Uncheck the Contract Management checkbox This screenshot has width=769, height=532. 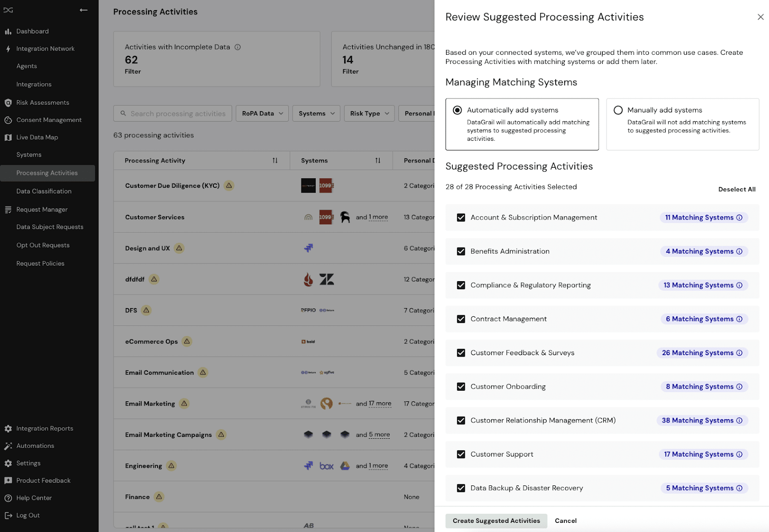461,319
